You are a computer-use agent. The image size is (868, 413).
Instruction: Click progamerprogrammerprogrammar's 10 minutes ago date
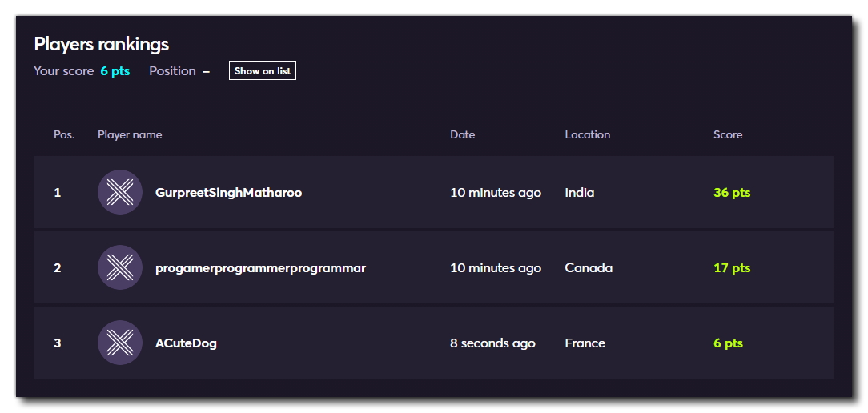pyautogui.click(x=496, y=268)
